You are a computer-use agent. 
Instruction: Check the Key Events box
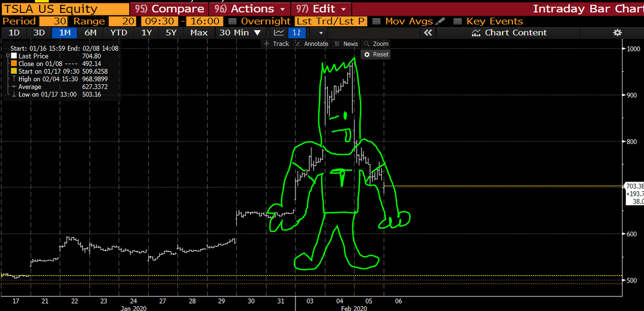458,21
